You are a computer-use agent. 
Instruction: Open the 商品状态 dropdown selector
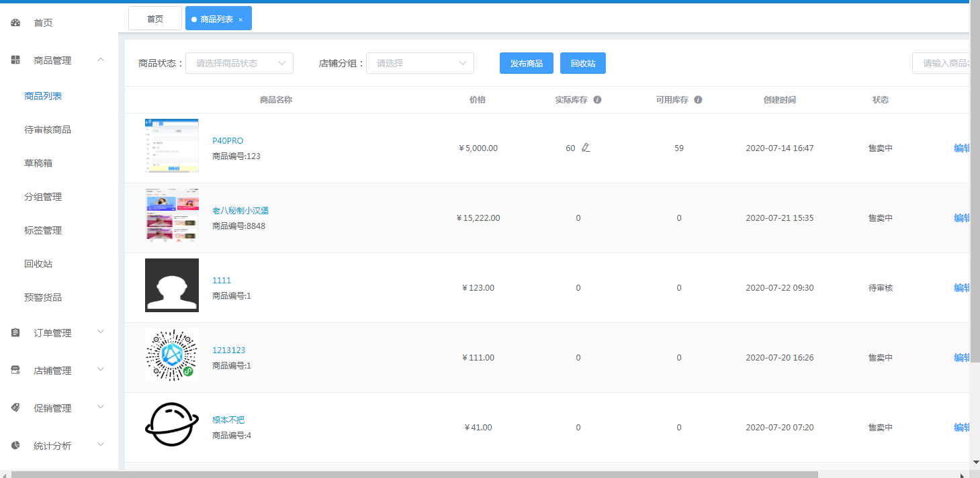tap(239, 63)
